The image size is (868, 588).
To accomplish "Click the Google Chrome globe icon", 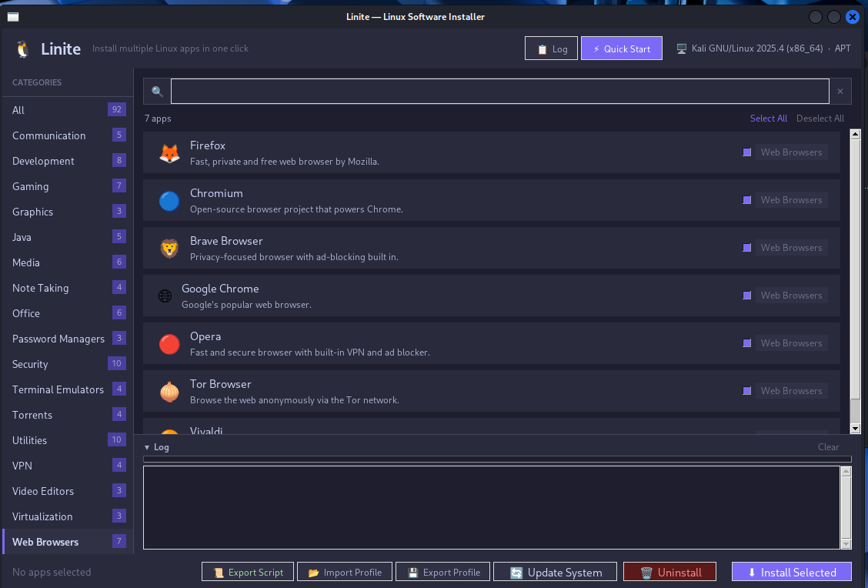I will (x=165, y=296).
